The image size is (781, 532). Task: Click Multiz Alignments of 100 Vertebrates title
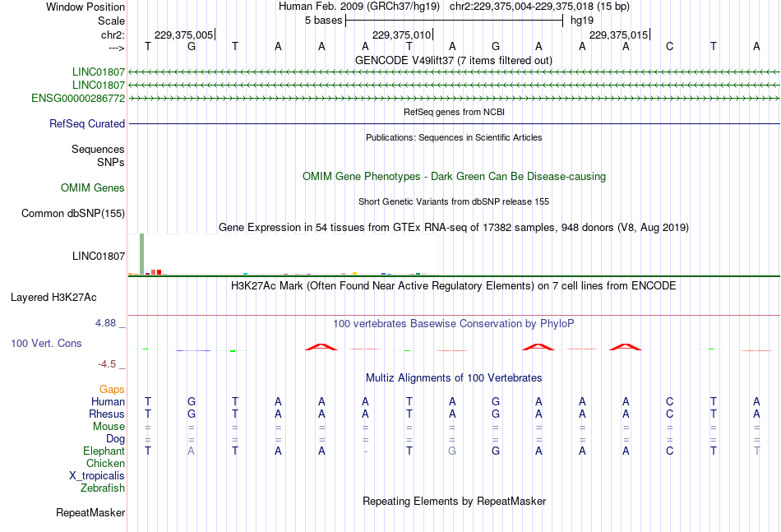[x=454, y=378]
